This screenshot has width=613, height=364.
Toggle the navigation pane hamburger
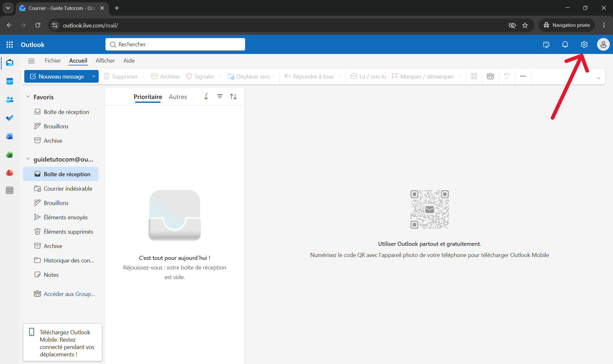[x=31, y=61]
